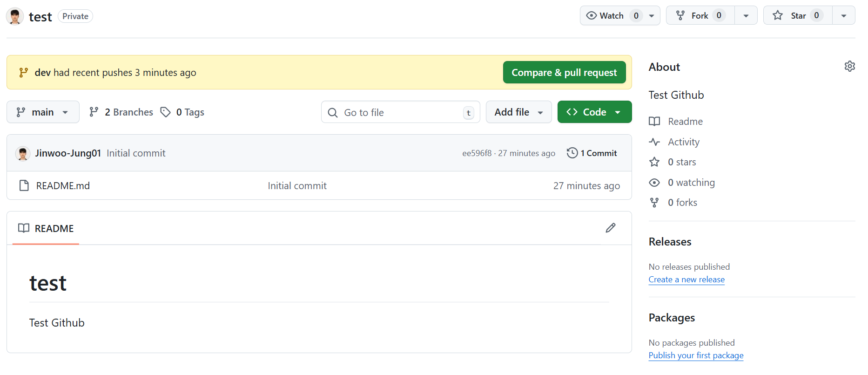Click the 'test' heading in README

pos(48,283)
